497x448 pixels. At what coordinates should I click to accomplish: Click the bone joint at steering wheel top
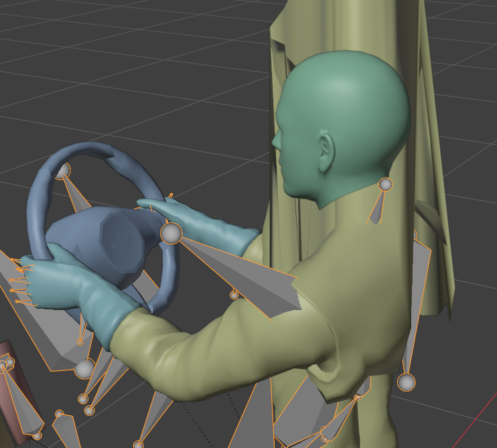[x=63, y=171]
